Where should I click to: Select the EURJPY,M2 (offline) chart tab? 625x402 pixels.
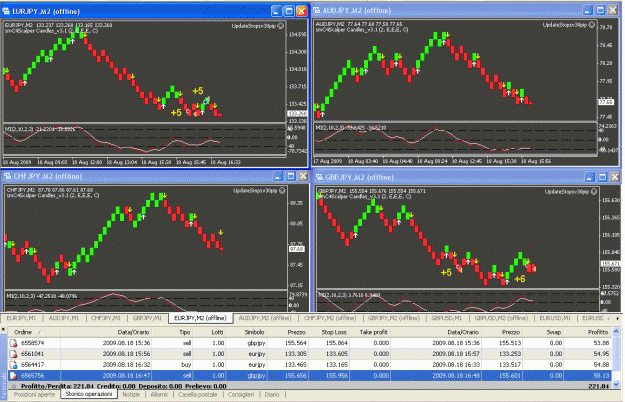[x=200, y=318]
